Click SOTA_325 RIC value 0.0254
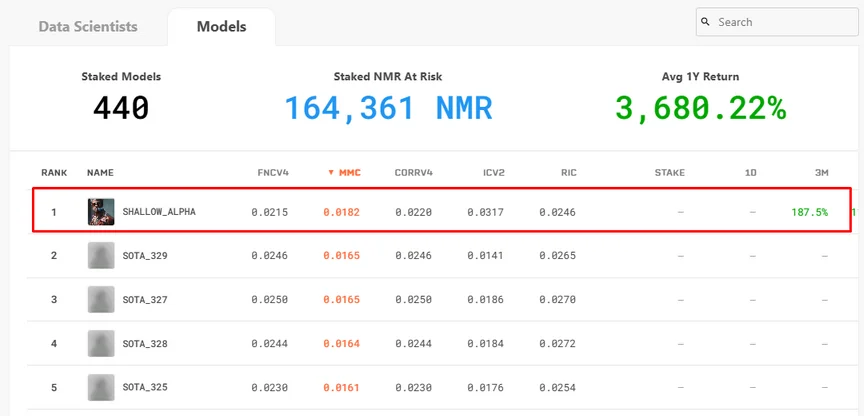Viewport: 864px width, 416px height. coord(558,387)
